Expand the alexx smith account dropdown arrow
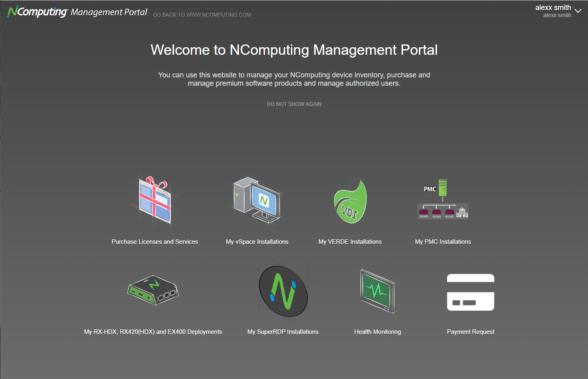 coord(578,11)
